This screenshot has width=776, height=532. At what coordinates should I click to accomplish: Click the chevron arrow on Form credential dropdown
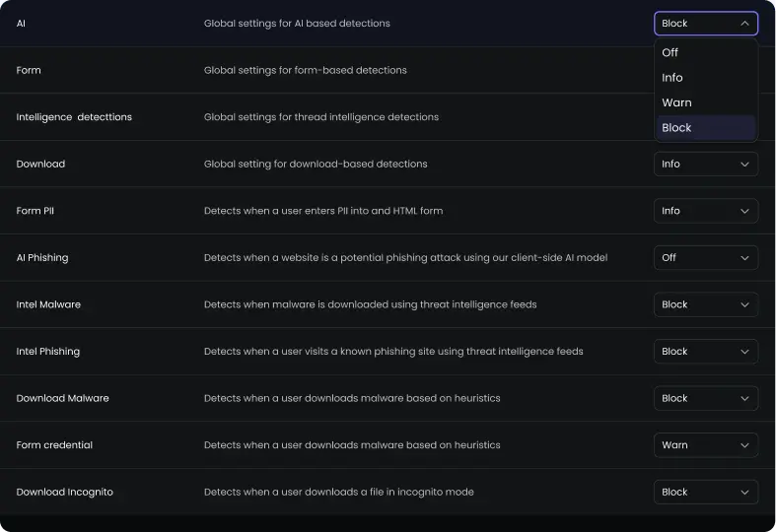pyautogui.click(x=744, y=445)
